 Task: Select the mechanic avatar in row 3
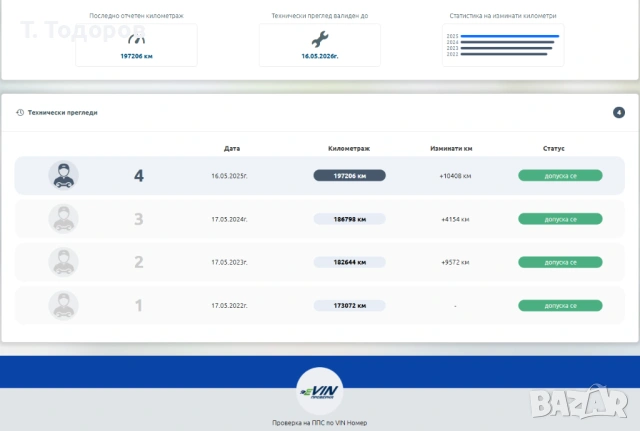click(64, 218)
